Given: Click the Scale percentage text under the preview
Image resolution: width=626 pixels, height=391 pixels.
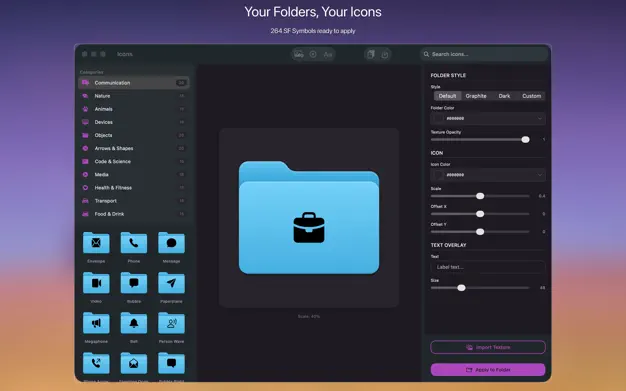Looking at the screenshot, I should (x=309, y=316).
